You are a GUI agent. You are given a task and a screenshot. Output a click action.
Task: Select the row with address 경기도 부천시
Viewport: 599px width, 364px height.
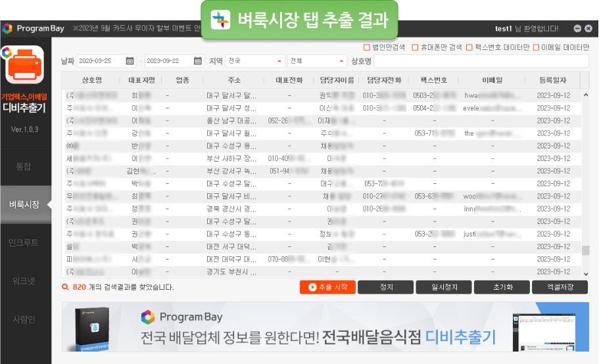tap(322, 271)
